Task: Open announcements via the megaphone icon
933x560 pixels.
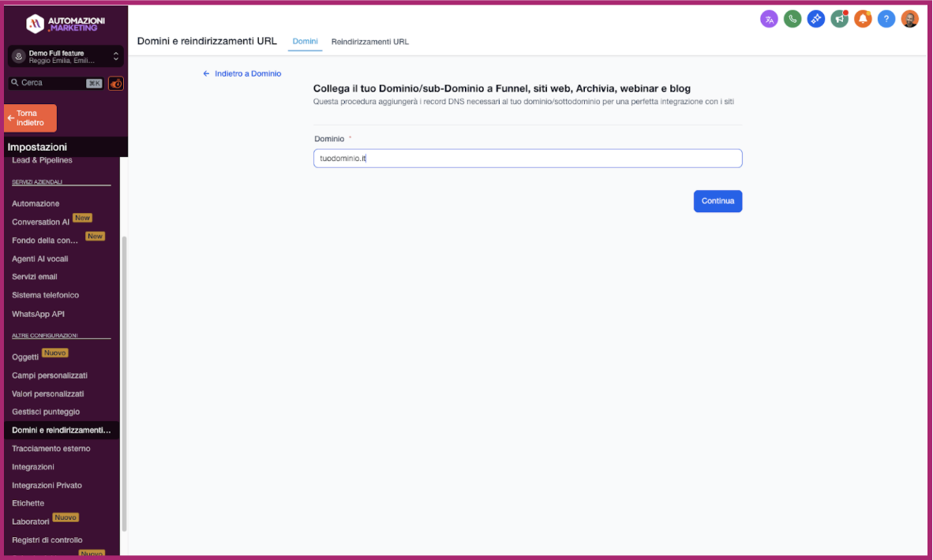Action: coord(839,18)
